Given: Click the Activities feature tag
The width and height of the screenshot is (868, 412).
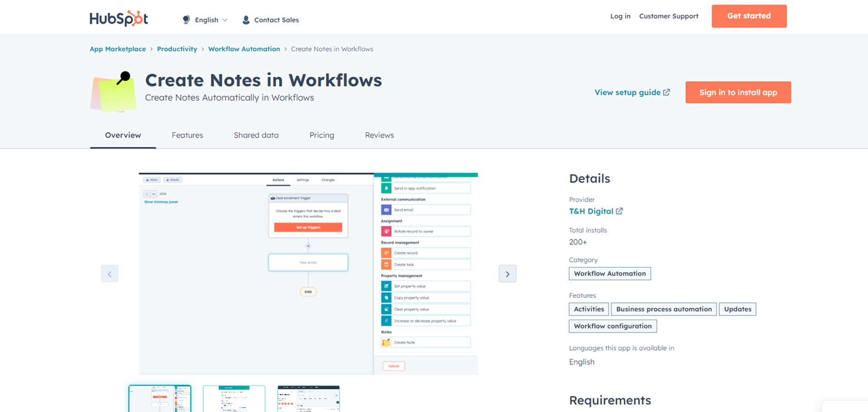Looking at the screenshot, I should click(x=589, y=309).
